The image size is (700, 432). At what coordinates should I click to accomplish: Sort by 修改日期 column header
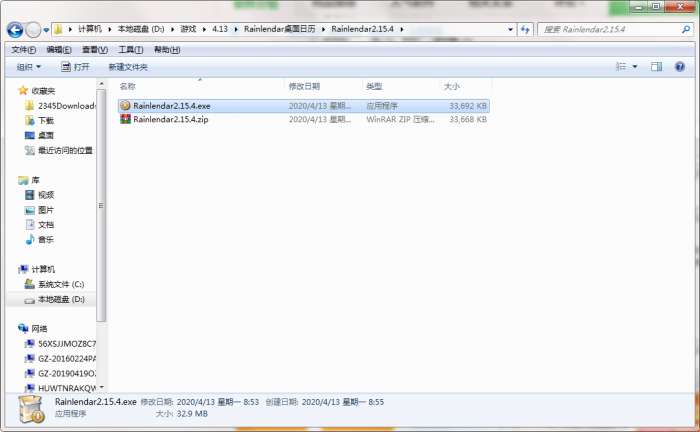click(x=304, y=86)
